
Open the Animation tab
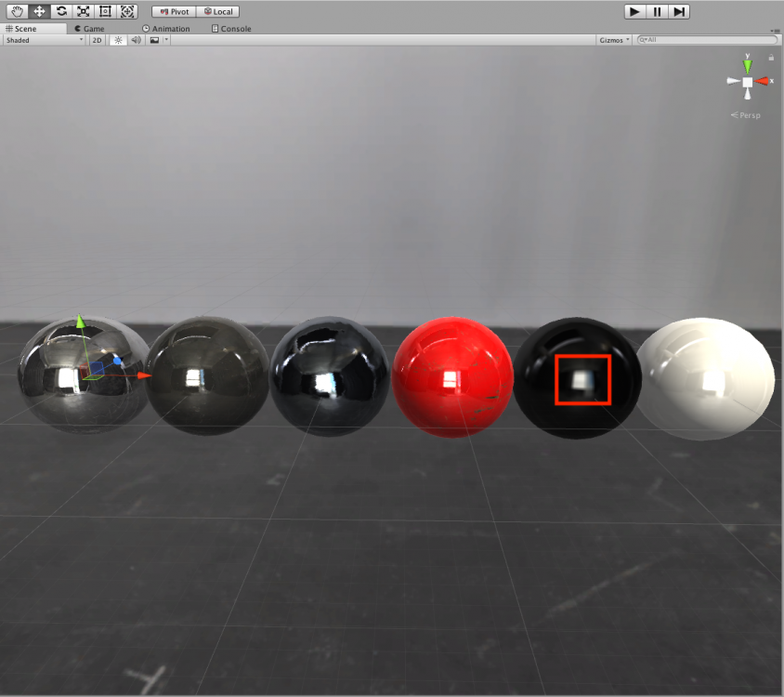(166, 29)
